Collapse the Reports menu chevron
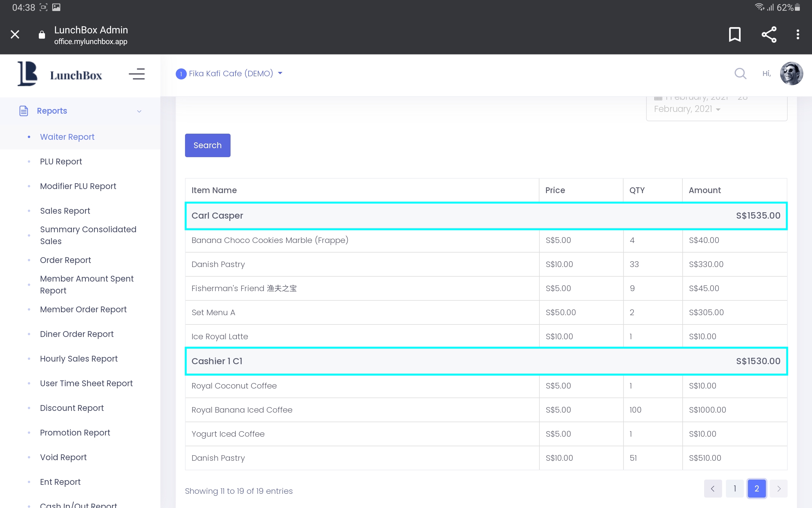Image resolution: width=812 pixels, height=508 pixels. (139, 111)
